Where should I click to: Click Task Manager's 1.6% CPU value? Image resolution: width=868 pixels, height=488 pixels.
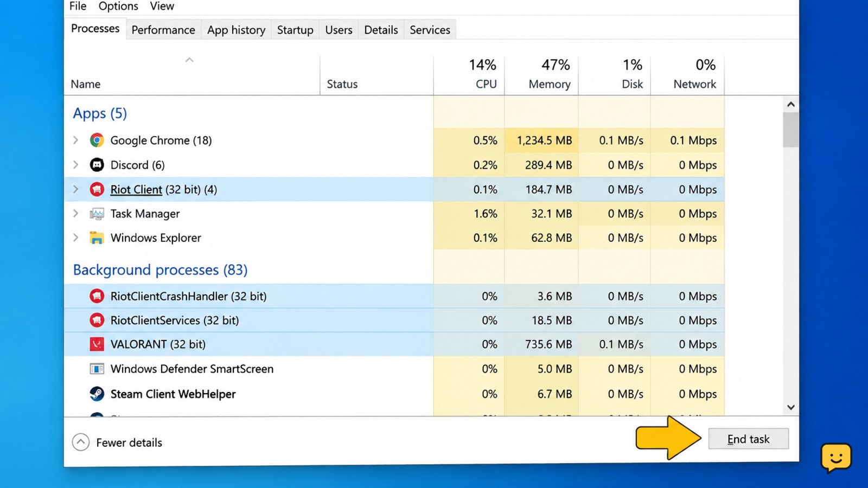[x=485, y=214]
